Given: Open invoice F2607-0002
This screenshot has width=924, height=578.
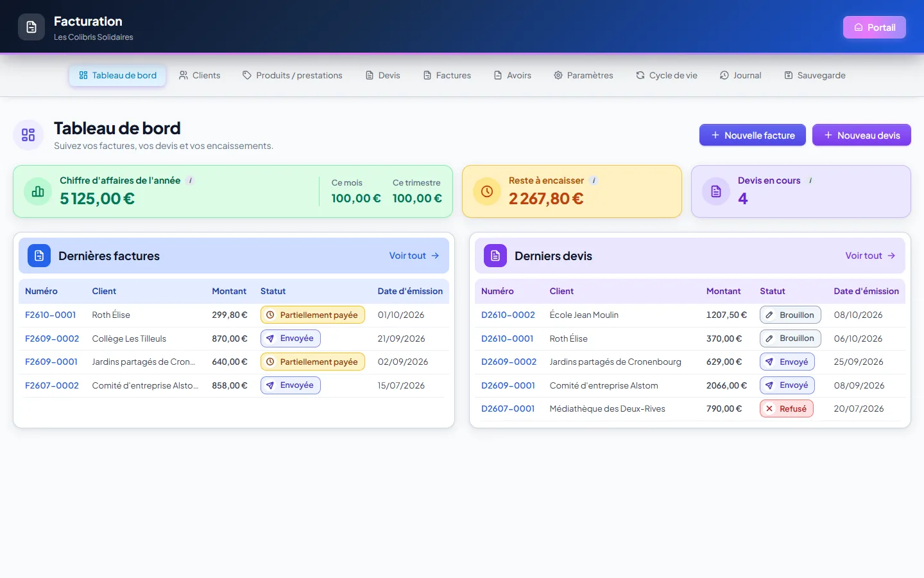Looking at the screenshot, I should [52, 385].
